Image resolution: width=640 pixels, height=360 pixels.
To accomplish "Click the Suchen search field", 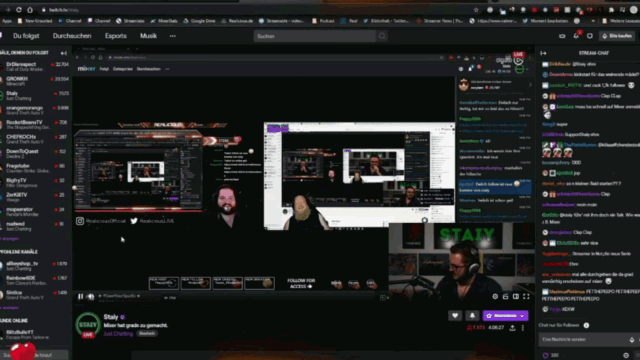I will coord(315,36).
